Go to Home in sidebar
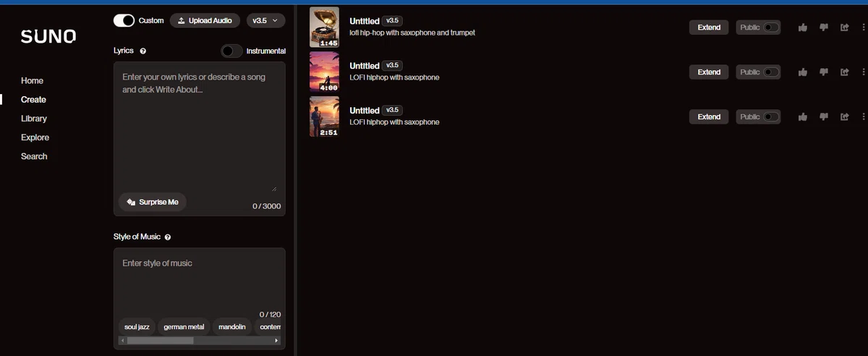868x356 pixels. pyautogui.click(x=32, y=81)
